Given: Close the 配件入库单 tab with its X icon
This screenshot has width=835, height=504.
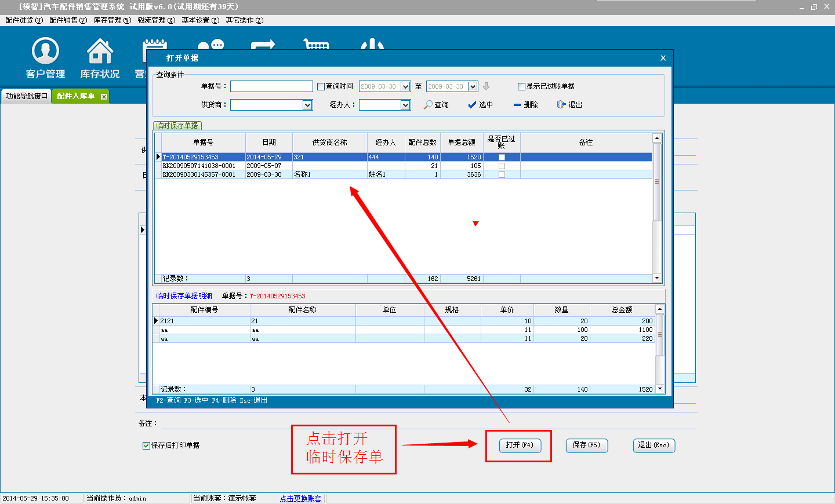Looking at the screenshot, I should coord(104,97).
